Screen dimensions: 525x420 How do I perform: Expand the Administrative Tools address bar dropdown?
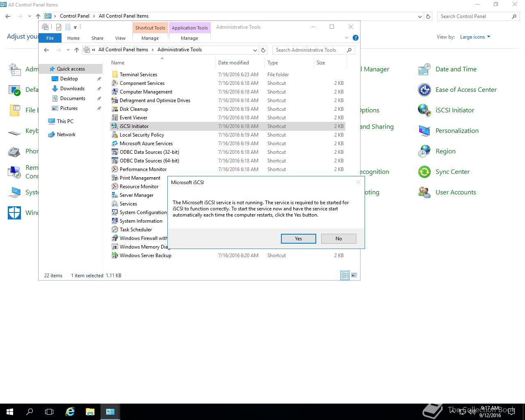tap(255, 50)
